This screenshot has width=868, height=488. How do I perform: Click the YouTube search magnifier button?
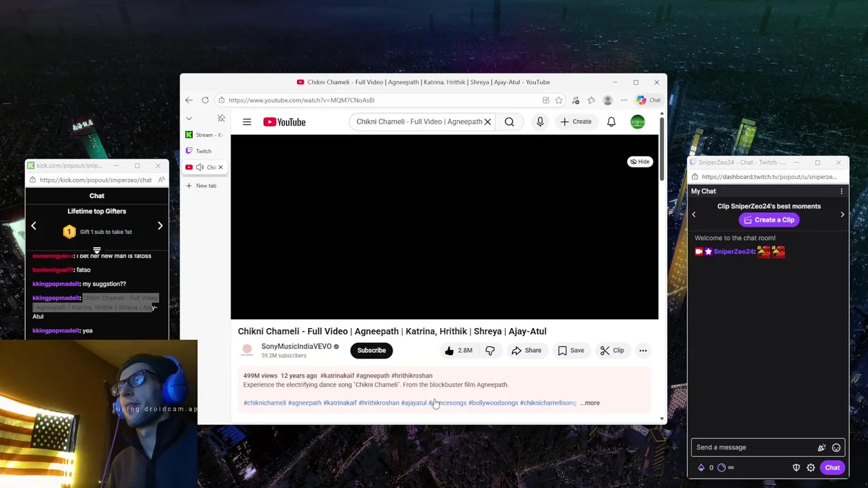coord(509,122)
